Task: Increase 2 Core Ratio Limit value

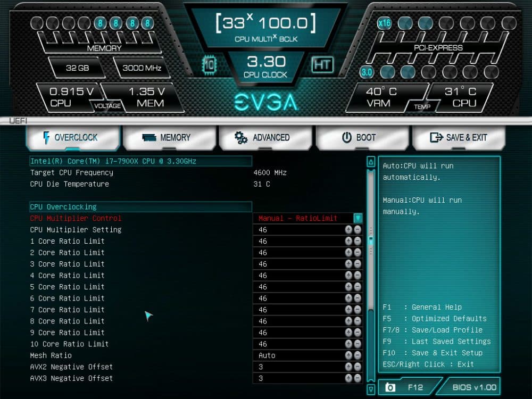Action: [x=348, y=252]
